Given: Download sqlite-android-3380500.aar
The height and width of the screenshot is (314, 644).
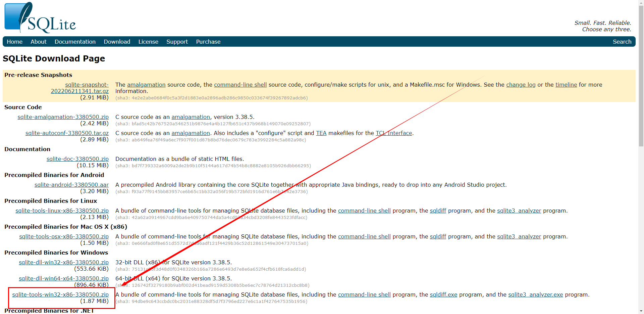Looking at the screenshot, I should (71, 185).
